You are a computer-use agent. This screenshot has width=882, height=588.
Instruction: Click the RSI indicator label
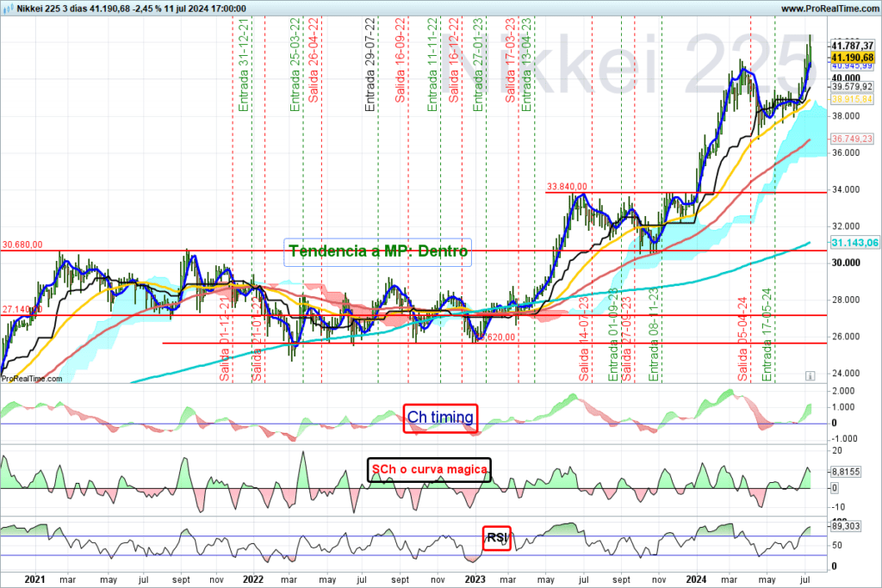[497, 538]
